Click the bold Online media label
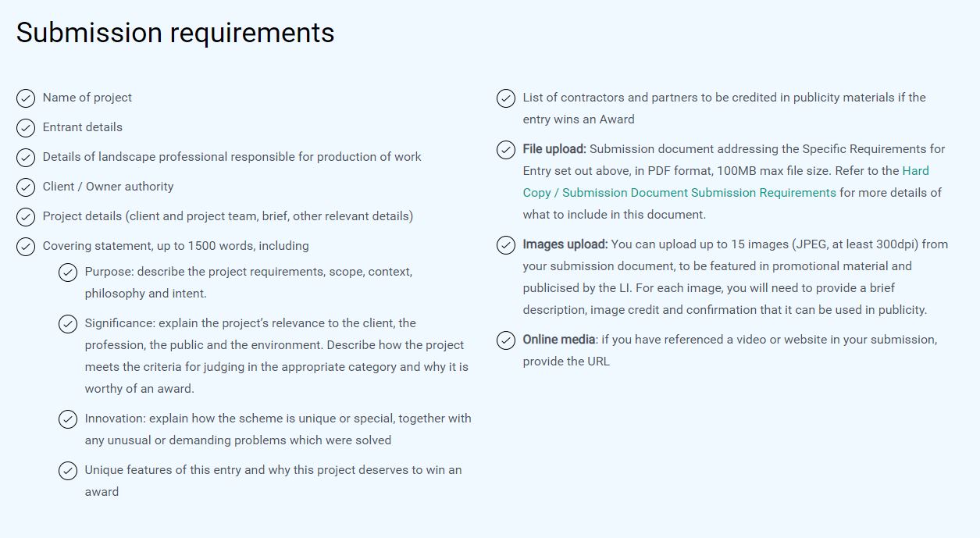 point(559,340)
